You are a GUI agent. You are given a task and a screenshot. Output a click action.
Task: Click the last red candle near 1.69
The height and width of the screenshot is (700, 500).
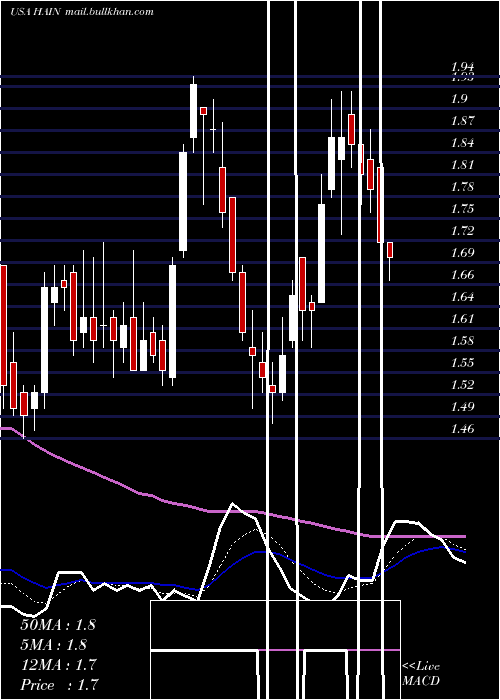click(390, 250)
